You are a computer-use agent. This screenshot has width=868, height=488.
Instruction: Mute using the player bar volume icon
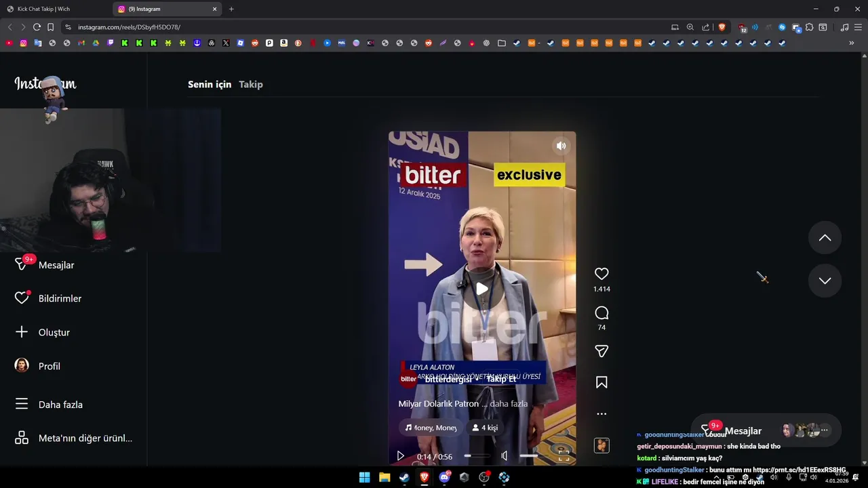click(504, 456)
